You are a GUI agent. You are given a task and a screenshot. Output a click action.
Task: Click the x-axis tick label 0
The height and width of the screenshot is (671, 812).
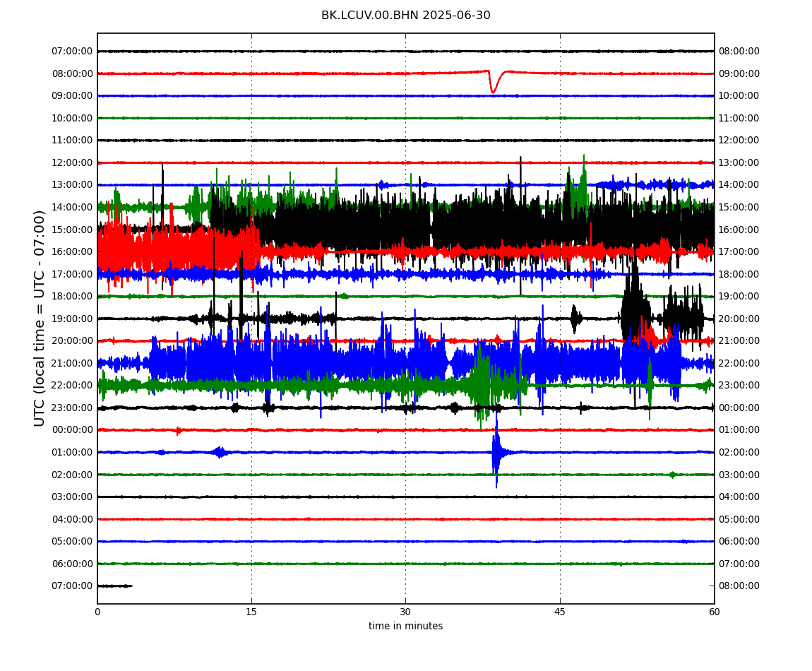pos(97,612)
